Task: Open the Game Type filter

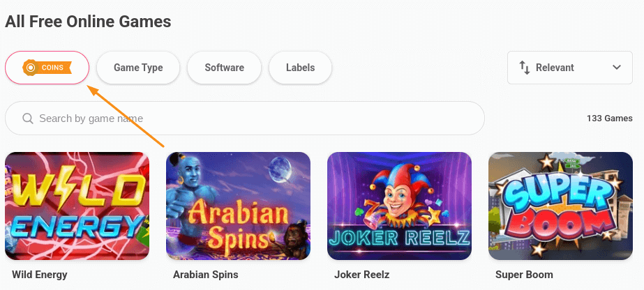Action: pyautogui.click(x=138, y=68)
